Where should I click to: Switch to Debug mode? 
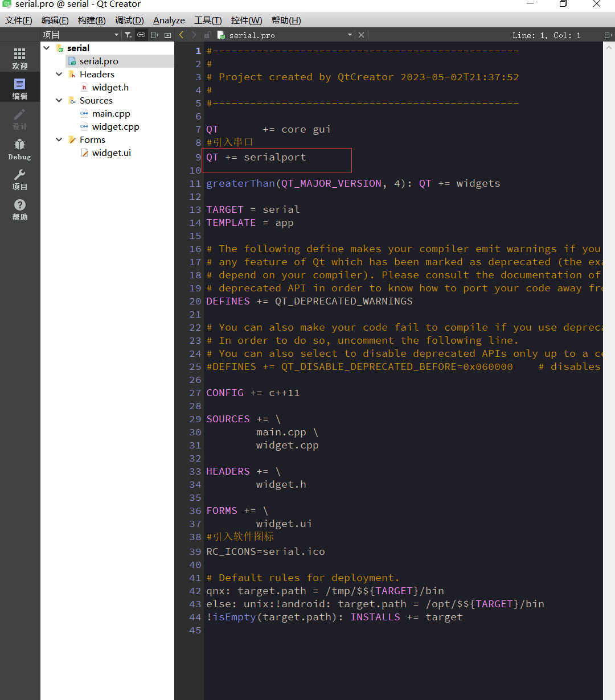pyautogui.click(x=20, y=149)
